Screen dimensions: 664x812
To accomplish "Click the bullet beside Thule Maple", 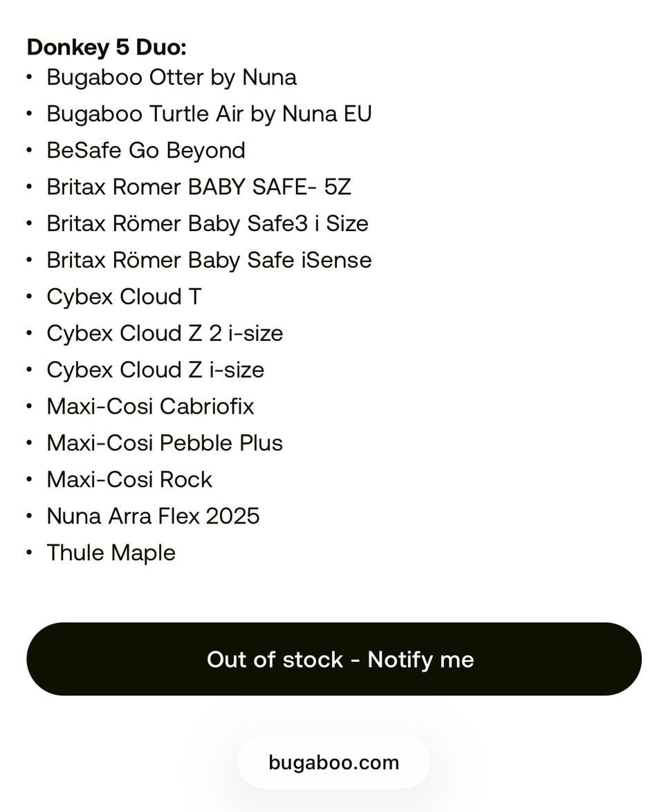I will [x=30, y=553].
